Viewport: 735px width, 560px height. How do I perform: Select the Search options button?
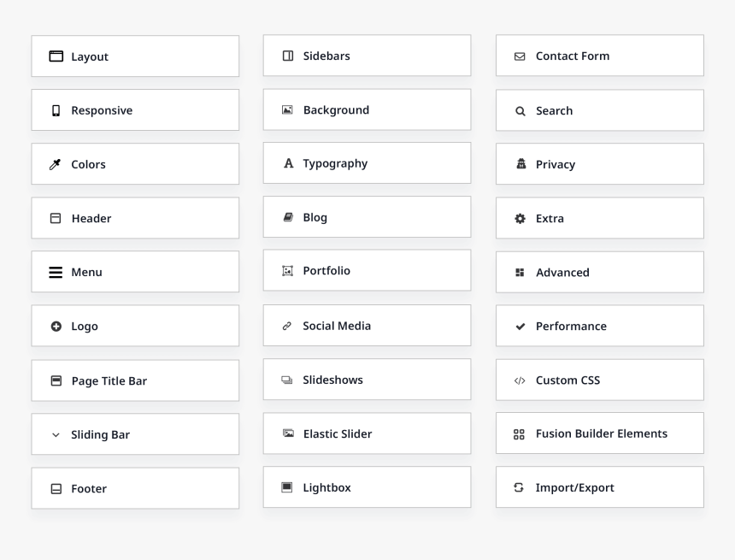599,110
